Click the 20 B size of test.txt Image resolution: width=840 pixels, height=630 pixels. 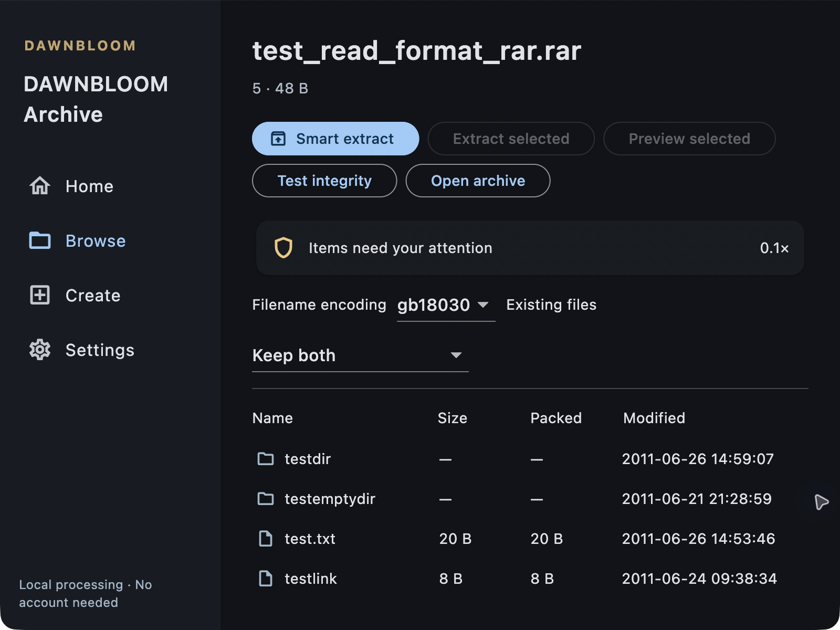point(455,539)
